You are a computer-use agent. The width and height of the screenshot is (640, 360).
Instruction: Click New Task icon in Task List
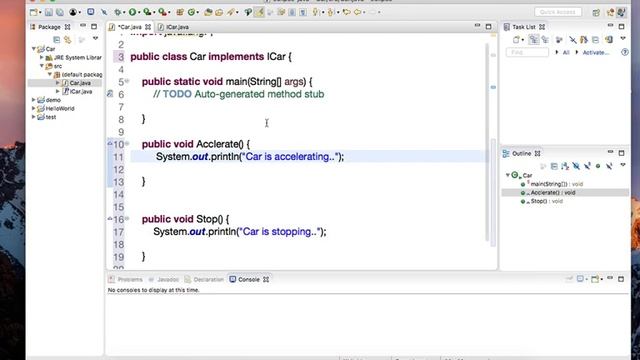(x=516, y=40)
